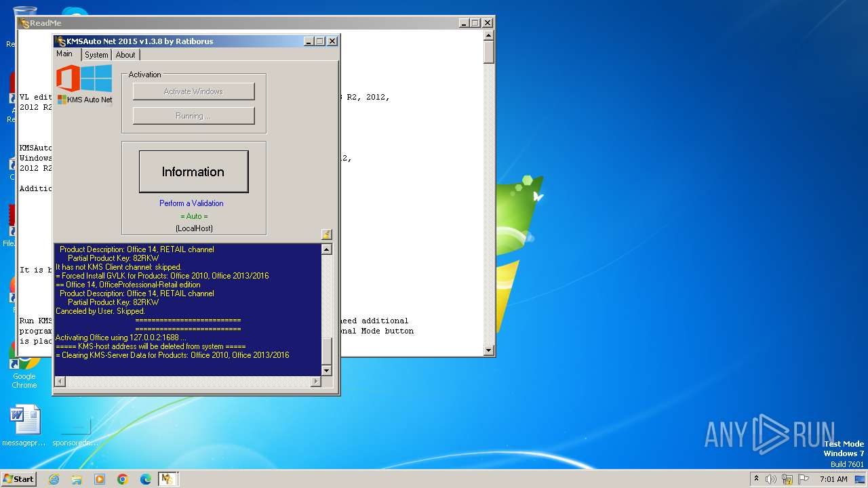Click the large Information button
This screenshot has height=488, width=868.
[x=193, y=171]
